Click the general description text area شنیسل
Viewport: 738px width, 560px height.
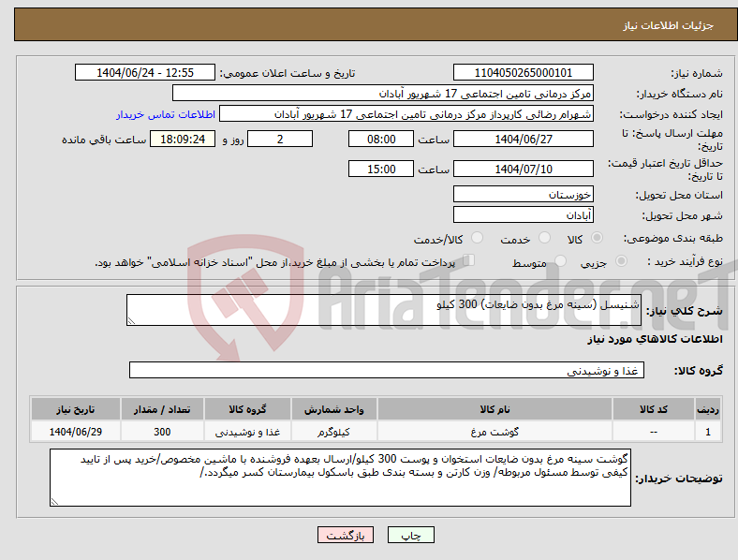384,310
